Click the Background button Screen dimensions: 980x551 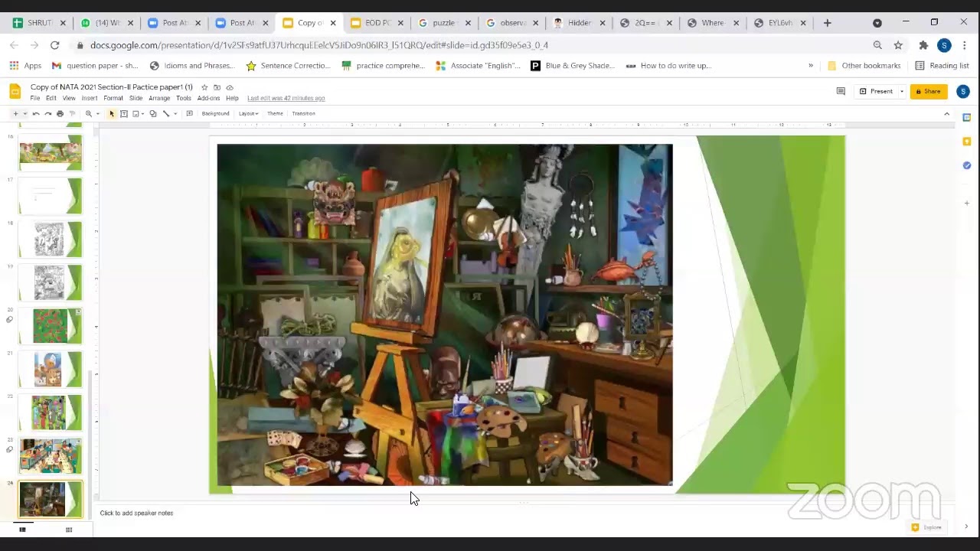[215, 114]
